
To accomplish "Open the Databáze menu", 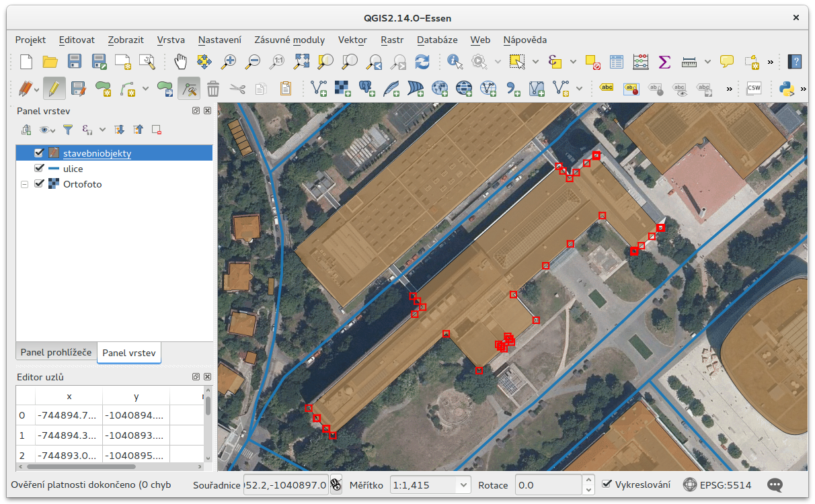I will click(437, 40).
